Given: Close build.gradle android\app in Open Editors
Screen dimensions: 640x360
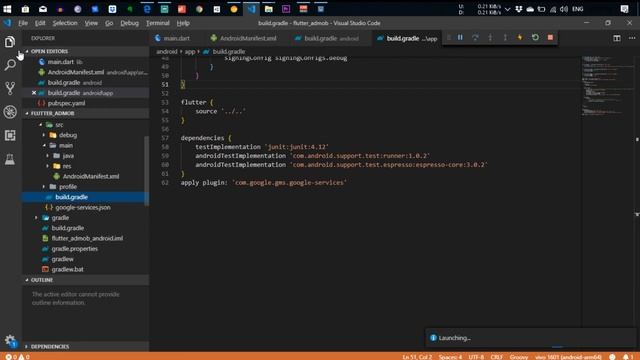Looking at the screenshot, I should [x=34, y=93].
